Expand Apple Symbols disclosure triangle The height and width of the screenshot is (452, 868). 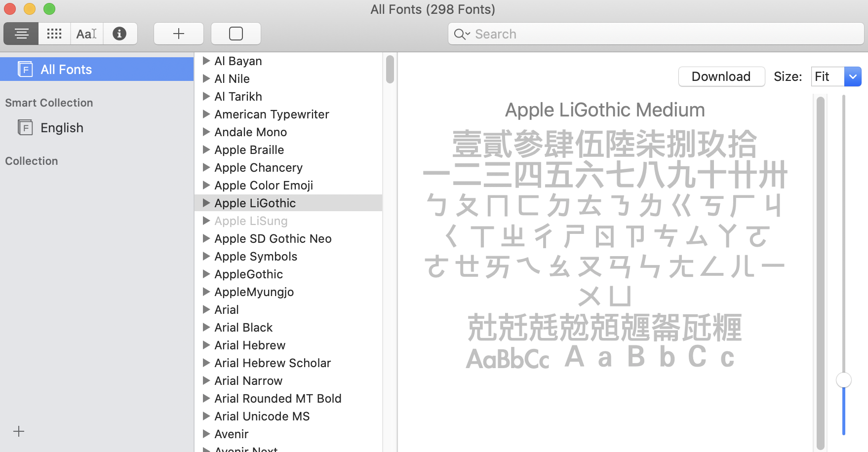[x=206, y=256]
